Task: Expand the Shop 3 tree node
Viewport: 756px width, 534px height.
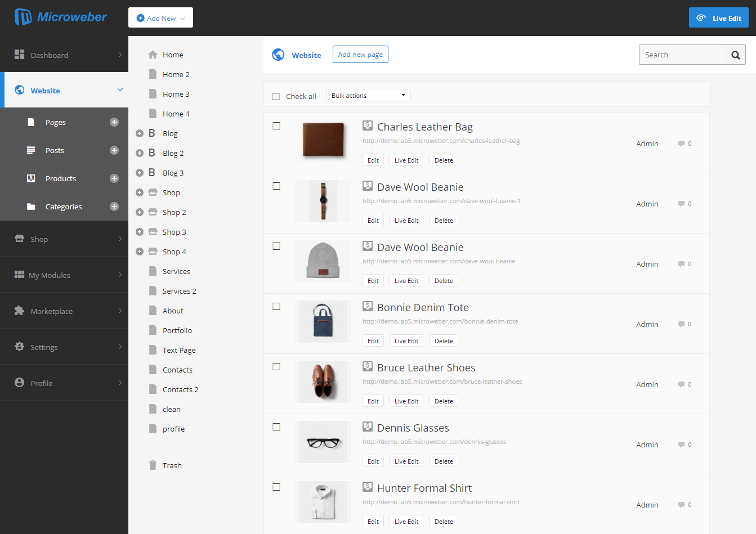Action: [x=140, y=232]
